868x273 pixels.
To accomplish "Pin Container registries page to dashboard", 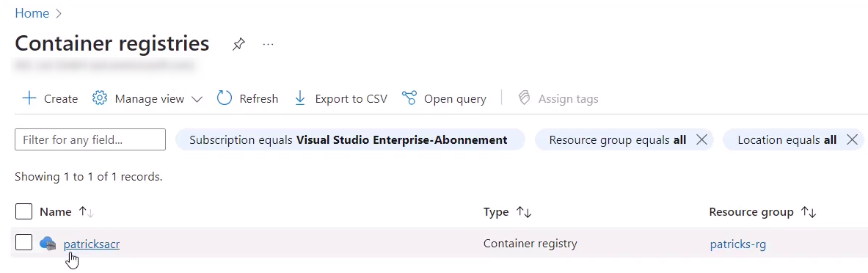I will 238,44.
